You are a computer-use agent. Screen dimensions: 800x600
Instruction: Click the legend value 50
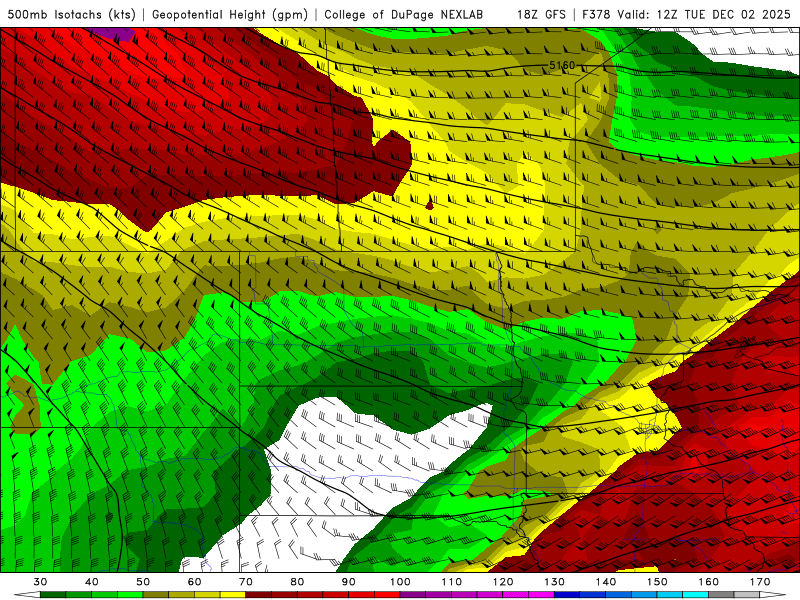click(x=143, y=582)
